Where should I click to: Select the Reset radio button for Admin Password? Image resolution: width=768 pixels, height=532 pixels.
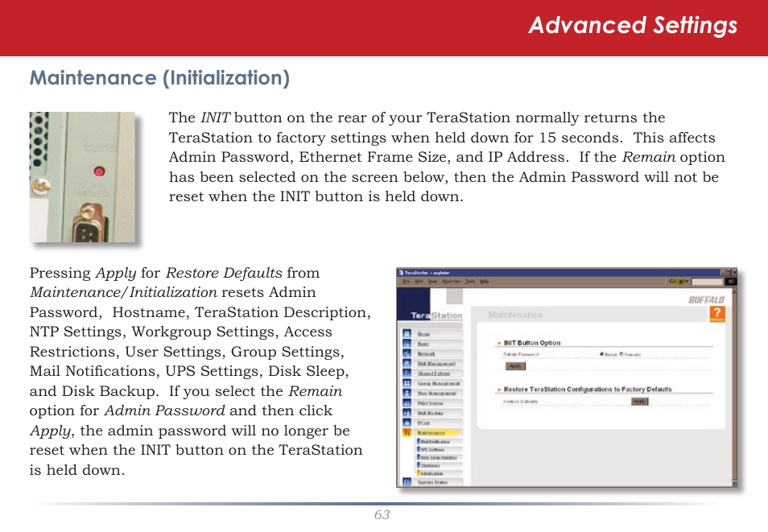click(x=601, y=353)
